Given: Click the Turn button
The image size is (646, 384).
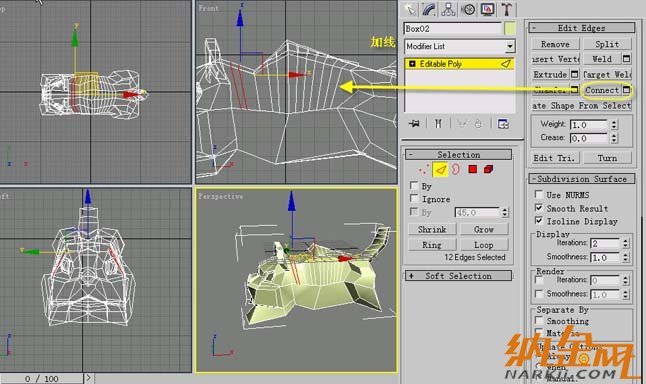Looking at the screenshot, I should pyautogui.click(x=607, y=158).
